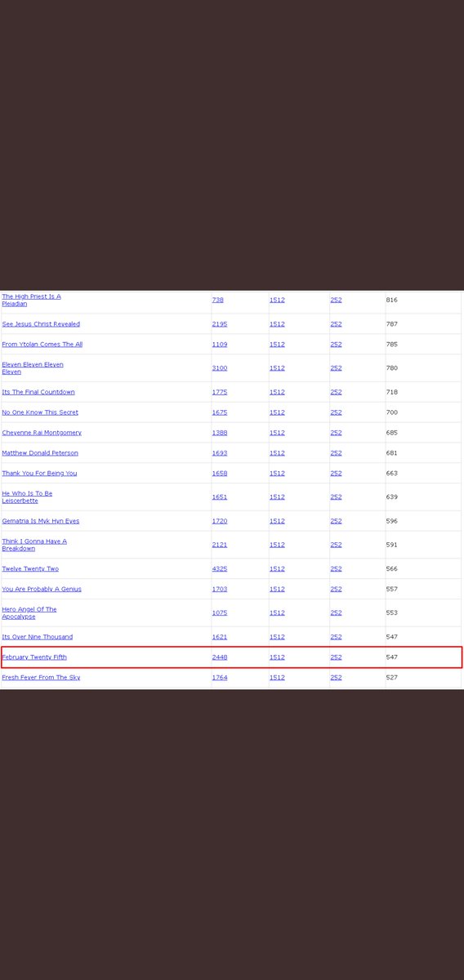Screen dimensions: 464x980
Task: Follow the 1675 value link
Action: pyautogui.click(x=220, y=412)
